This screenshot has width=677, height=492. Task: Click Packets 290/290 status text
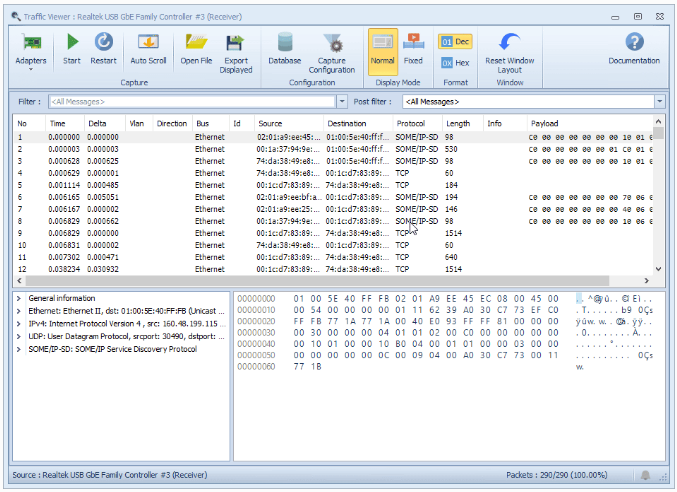[557, 475]
